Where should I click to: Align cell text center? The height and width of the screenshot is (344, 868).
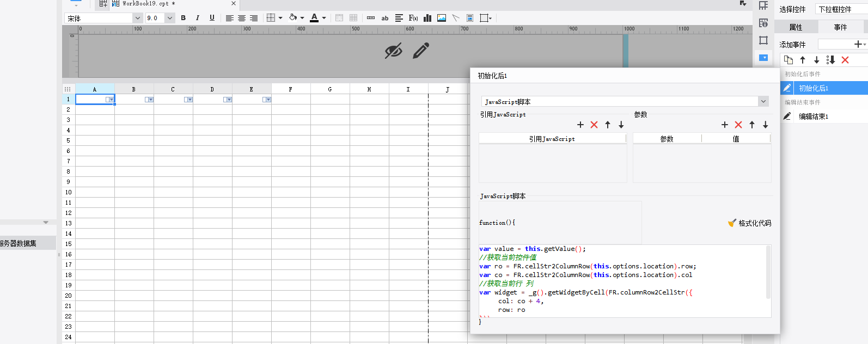[242, 18]
